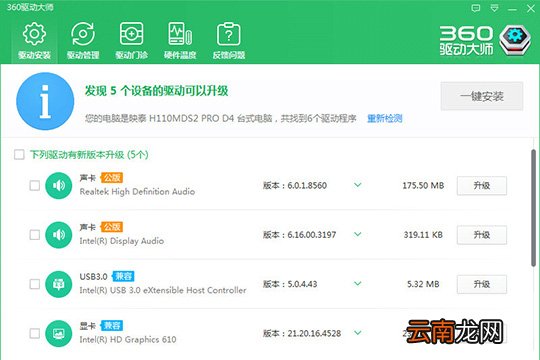
Task: Open the 反馈问题 clipboard icon
Action: point(229,34)
